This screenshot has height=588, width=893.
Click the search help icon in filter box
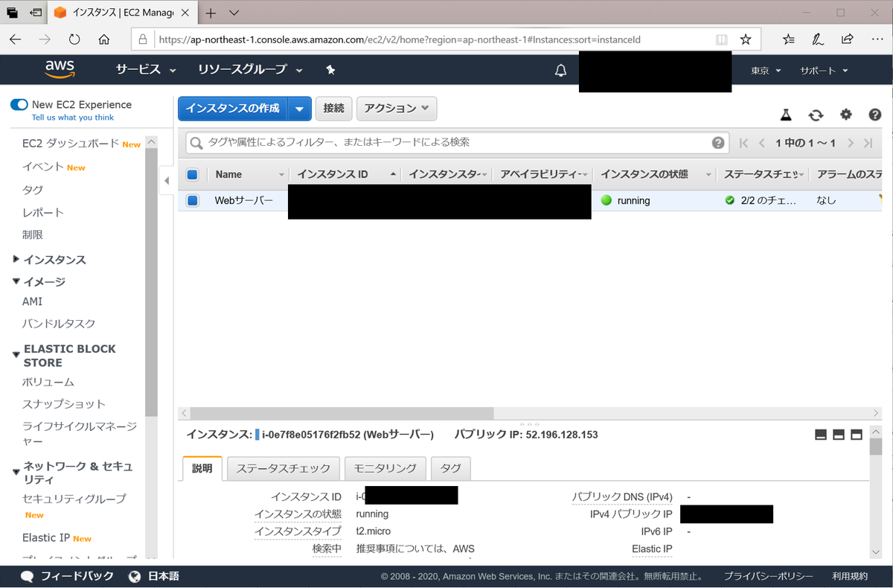[718, 143]
